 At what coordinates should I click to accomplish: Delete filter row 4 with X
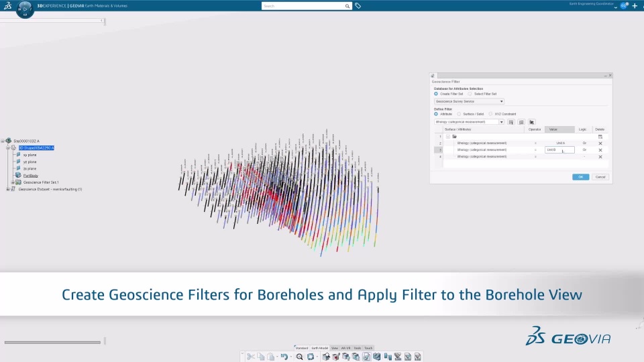coord(600,157)
